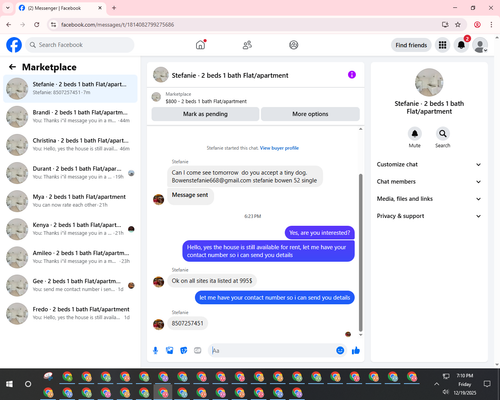Click the chat scrollbar thumb
Image resolution: width=500 pixels, height=400 pixels.
pos(360,252)
